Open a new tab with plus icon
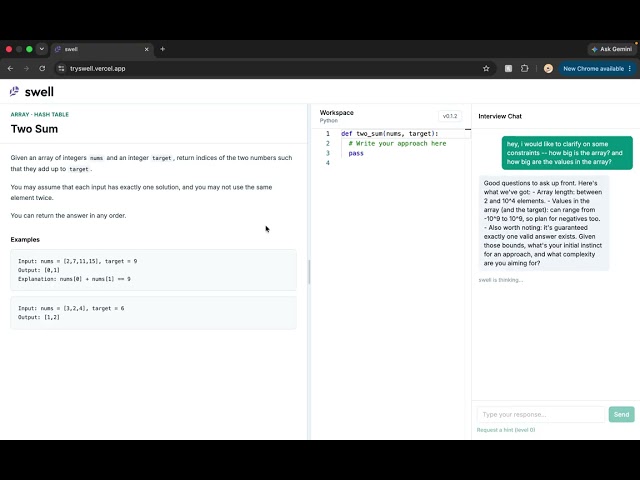 (x=162, y=49)
